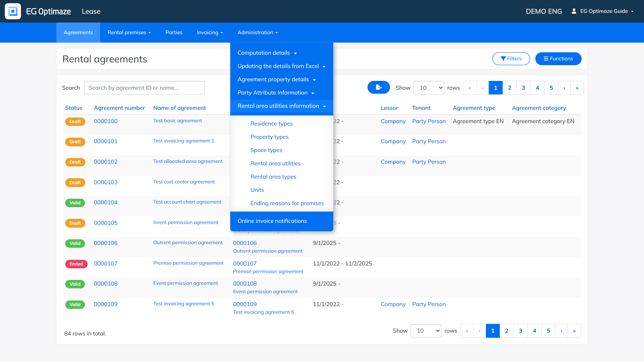The height and width of the screenshot is (362, 644).
Task: Sort by Status column header
Action: (x=73, y=108)
